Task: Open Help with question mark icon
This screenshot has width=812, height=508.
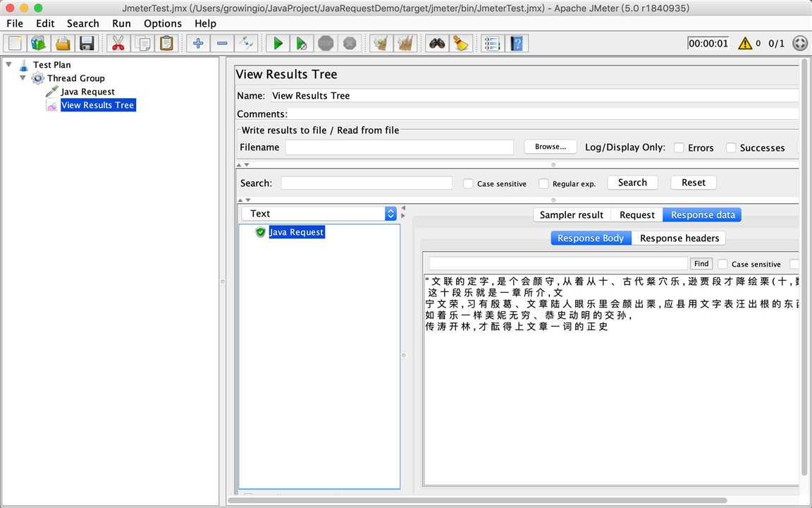Action: coord(516,43)
